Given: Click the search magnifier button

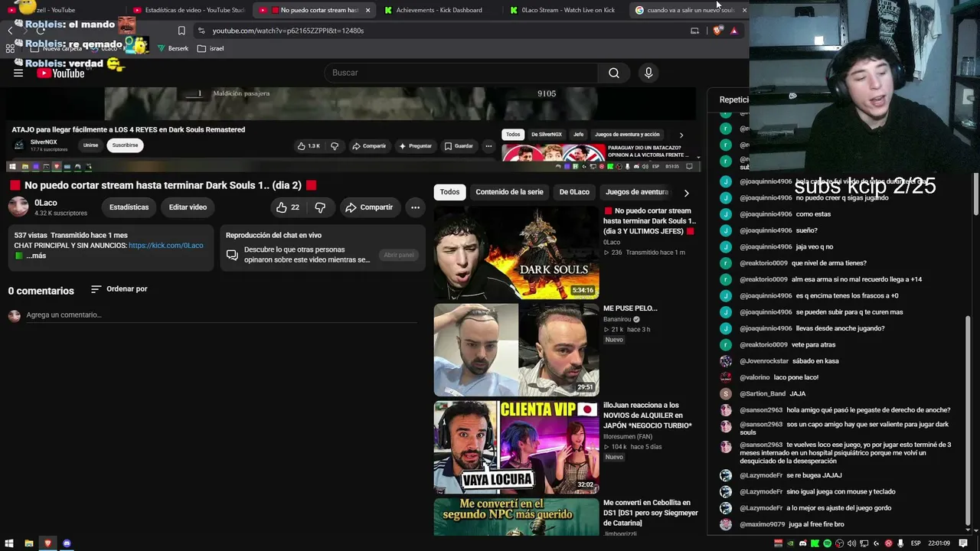Looking at the screenshot, I should (614, 73).
